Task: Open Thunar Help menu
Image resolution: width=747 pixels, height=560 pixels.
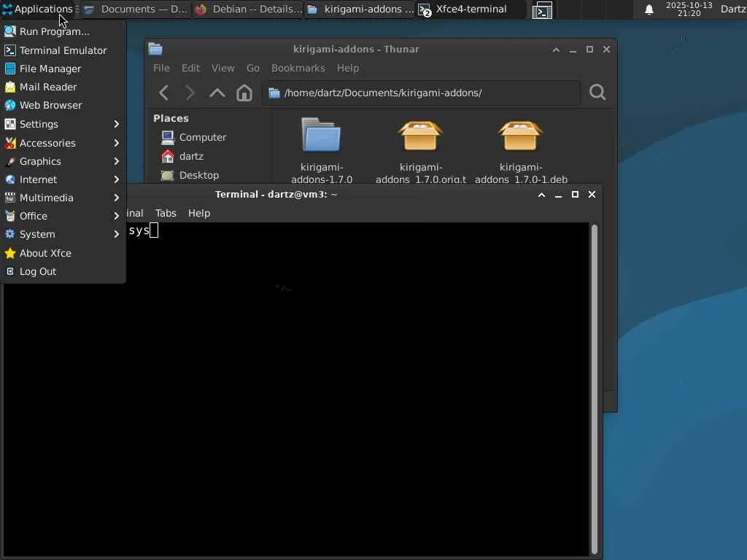Action: (x=348, y=68)
